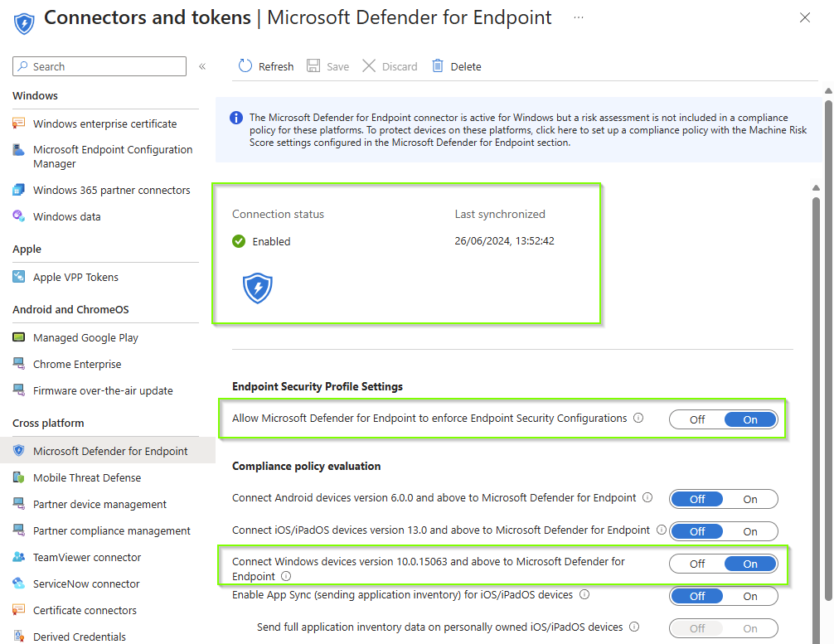Click the Mobile Threat Defense icon
Viewport: 834px width, 644px height.
(18, 477)
